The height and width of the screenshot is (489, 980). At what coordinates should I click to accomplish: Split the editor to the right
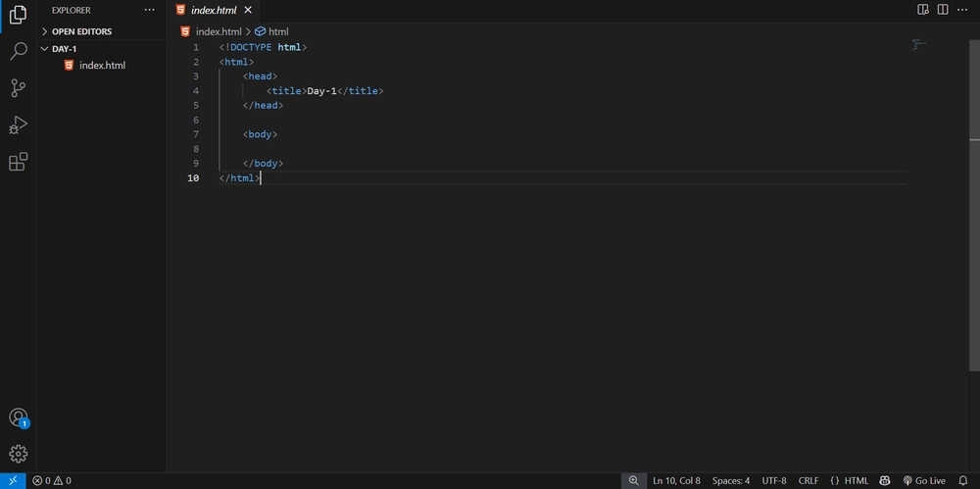pyautogui.click(x=943, y=10)
